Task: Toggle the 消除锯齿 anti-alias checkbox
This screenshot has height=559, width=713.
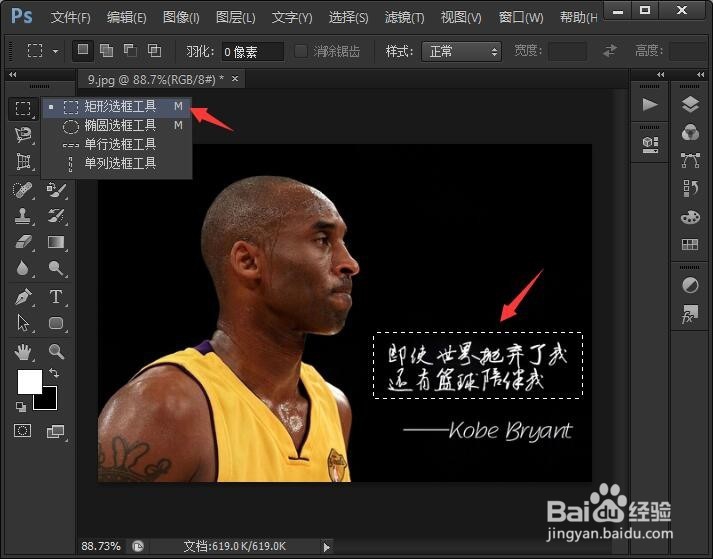Action: 301,51
